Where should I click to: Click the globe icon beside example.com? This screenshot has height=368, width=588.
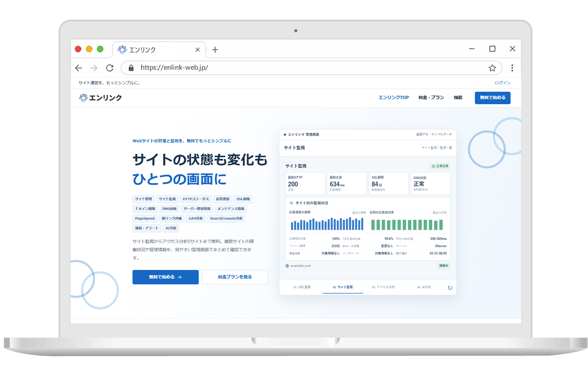[x=287, y=265]
